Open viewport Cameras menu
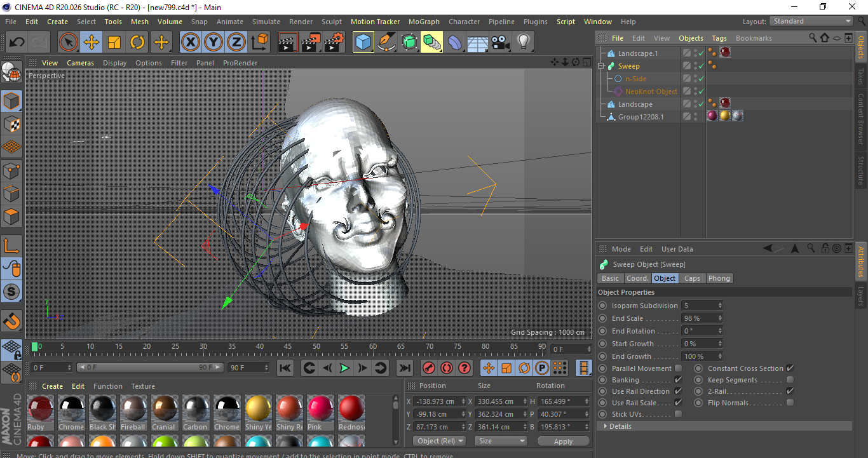 (80, 63)
